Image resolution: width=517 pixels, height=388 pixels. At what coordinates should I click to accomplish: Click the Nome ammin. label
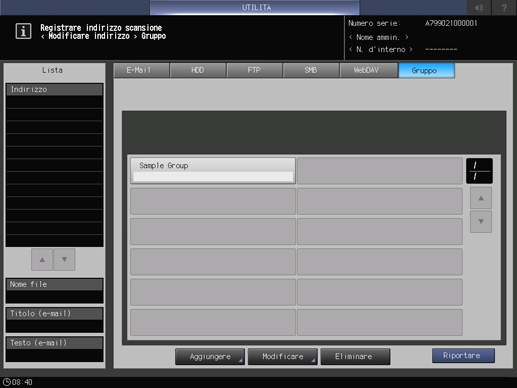click(x=378, y=37)
